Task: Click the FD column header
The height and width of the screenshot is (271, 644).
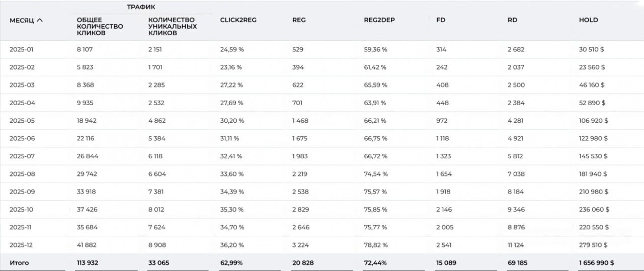Action: click(x=441, y=20)
